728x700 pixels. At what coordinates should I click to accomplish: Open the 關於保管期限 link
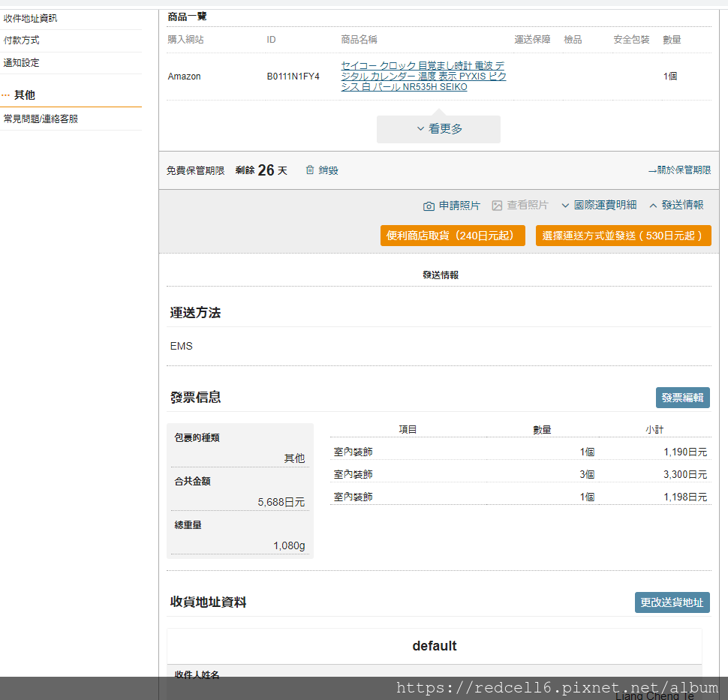click(680, 170)
